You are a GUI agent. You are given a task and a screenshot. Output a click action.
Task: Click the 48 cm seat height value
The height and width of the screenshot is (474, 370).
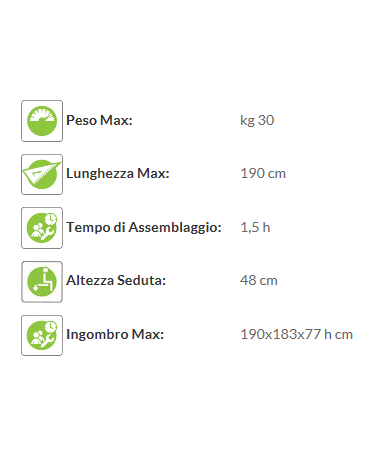pos(259,280)
